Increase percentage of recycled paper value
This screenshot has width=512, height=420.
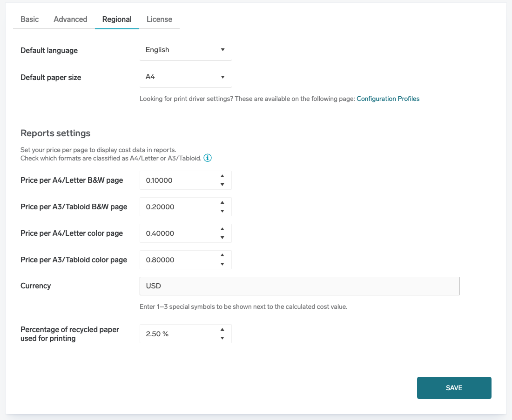pyautogui.click(x=222, y=330)
